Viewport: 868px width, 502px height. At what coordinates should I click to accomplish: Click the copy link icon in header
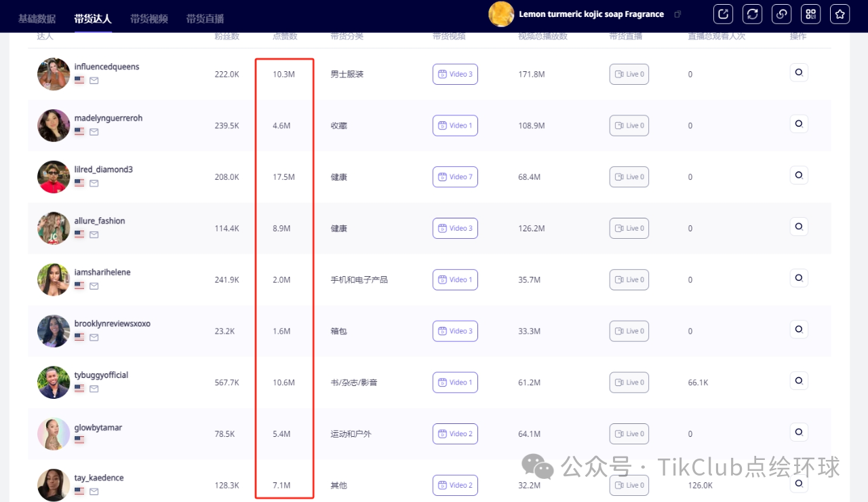[782, 14]
